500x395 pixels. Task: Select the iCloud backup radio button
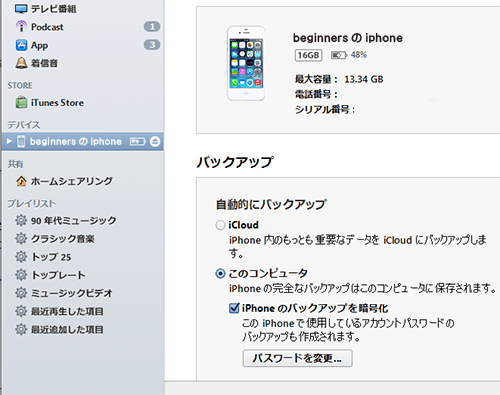220,225
